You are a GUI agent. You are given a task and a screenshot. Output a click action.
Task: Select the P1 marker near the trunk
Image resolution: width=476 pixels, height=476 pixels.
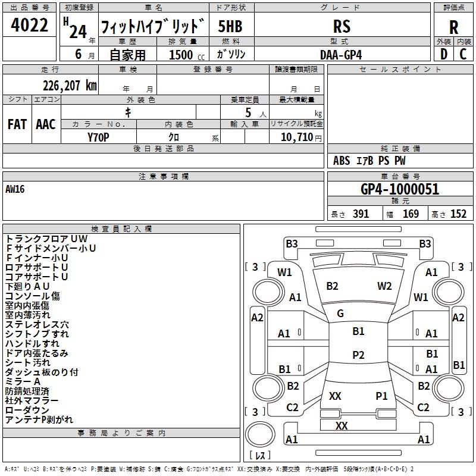[381, 396]
